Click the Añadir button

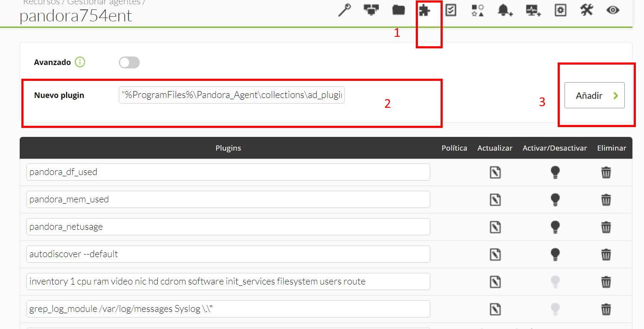594,95
